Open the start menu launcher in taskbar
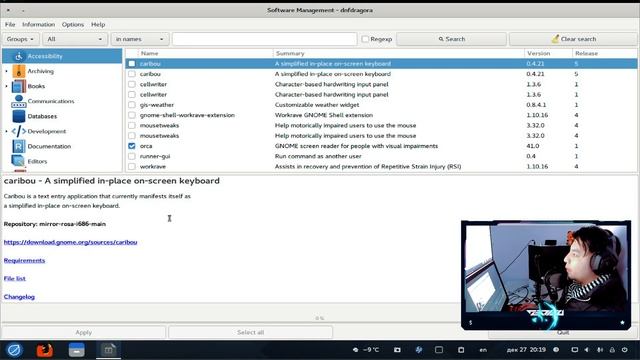 point(14,350)
